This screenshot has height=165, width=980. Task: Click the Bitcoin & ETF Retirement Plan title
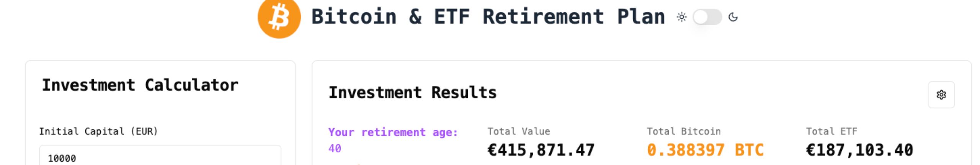pos(488,17)
